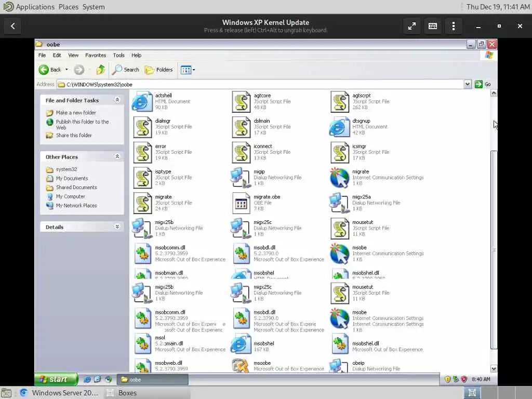Collapse the Other Places panel
Image resolution: width=532 pixels, height=399 pixels.
pyautogui.click(x=117, y=156)
